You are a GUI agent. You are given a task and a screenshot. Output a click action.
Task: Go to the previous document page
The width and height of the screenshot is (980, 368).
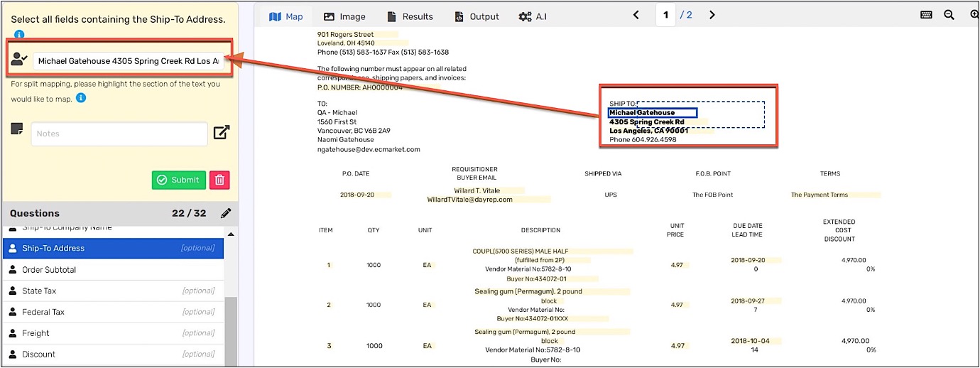(636, 15)
